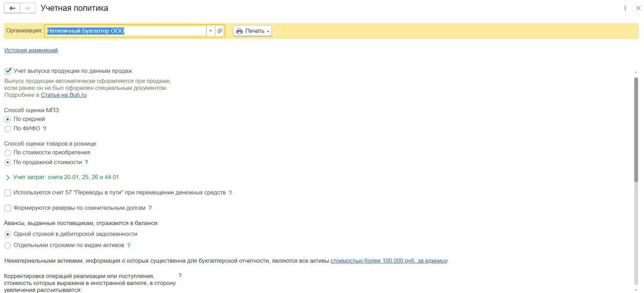Go back with the left arrow button
The width and height of the screenshot is (644, 293).
coord(12,8)
